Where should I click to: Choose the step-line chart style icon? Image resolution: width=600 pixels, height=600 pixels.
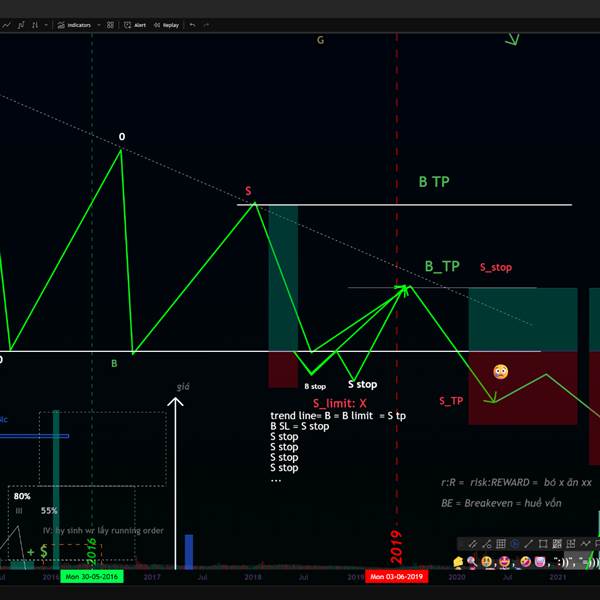pos(21,25)
